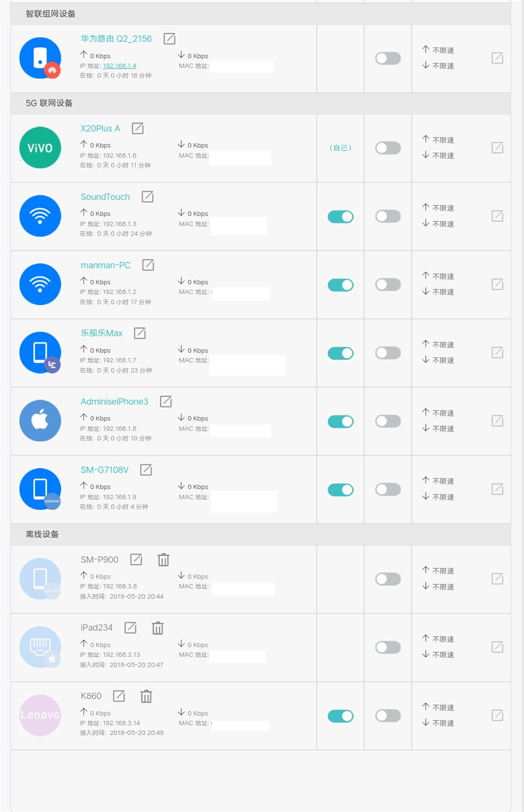The width and height of the screenshot is (524, 812).
Task: Disable the green toggle for manman-PC
Action: [341, 284]
